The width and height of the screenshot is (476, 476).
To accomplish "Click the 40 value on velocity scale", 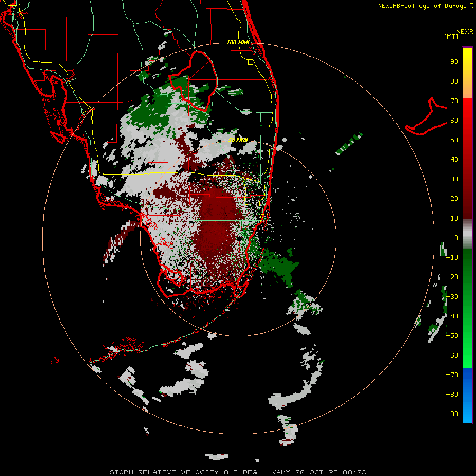I will pos(454,160).
